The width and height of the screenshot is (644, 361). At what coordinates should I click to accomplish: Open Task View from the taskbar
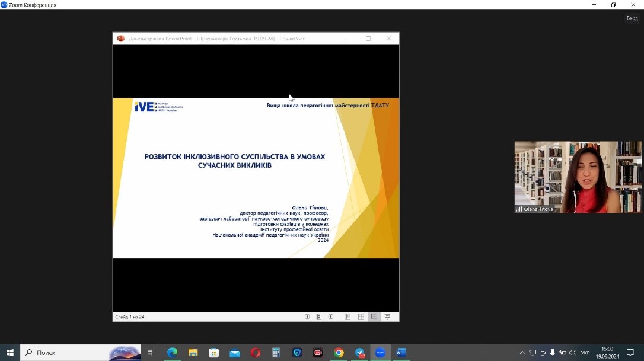coord(151,352)
